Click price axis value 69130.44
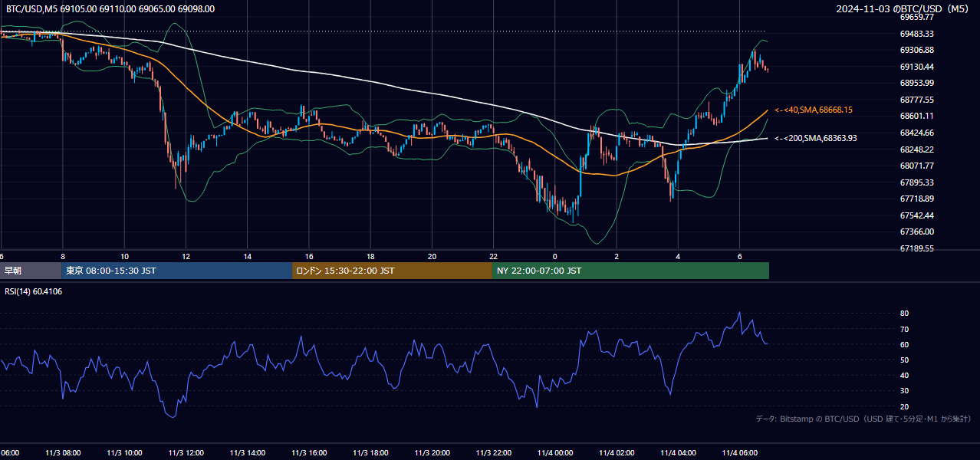Screen dimensions: 980x460 coord(916,67)
